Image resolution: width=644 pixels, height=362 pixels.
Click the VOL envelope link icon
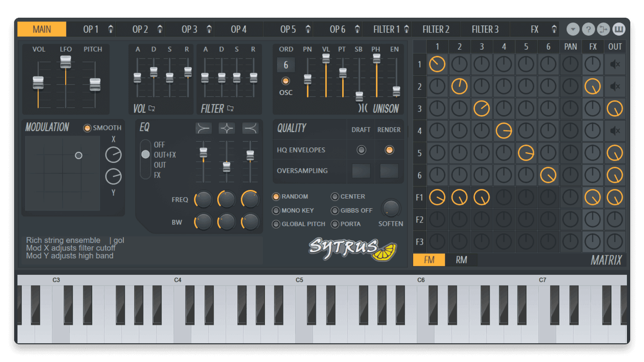click(152, 108)
